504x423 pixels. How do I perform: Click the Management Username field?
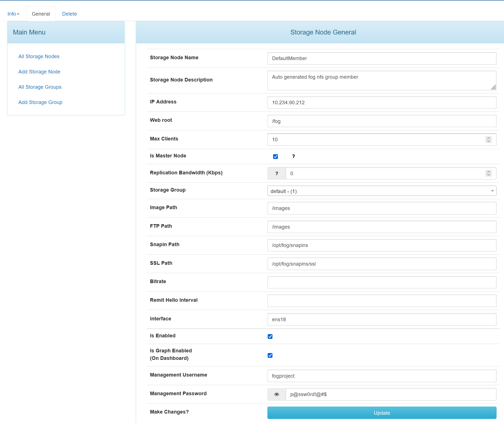382,376
